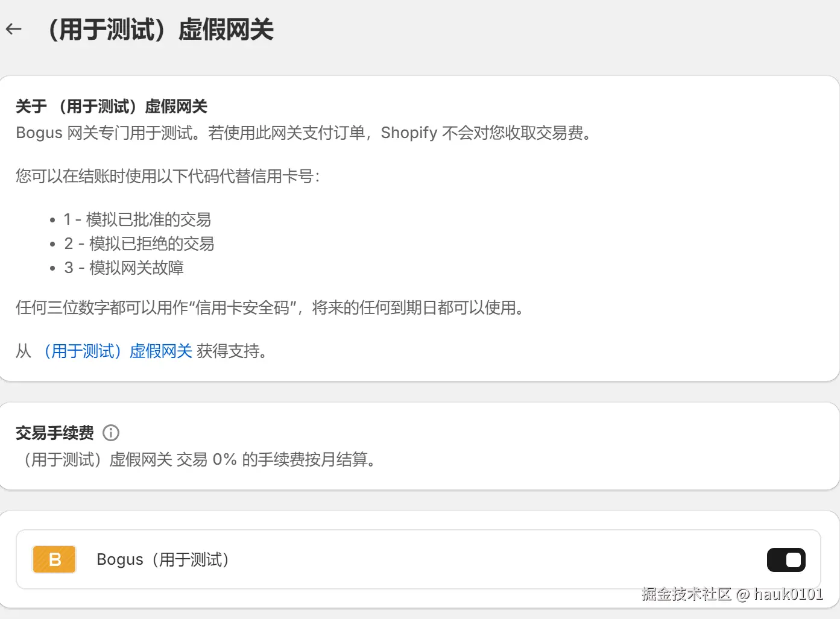
Task: Open the （用于测试）虚假网关 support link
Action: click(116, 351)
